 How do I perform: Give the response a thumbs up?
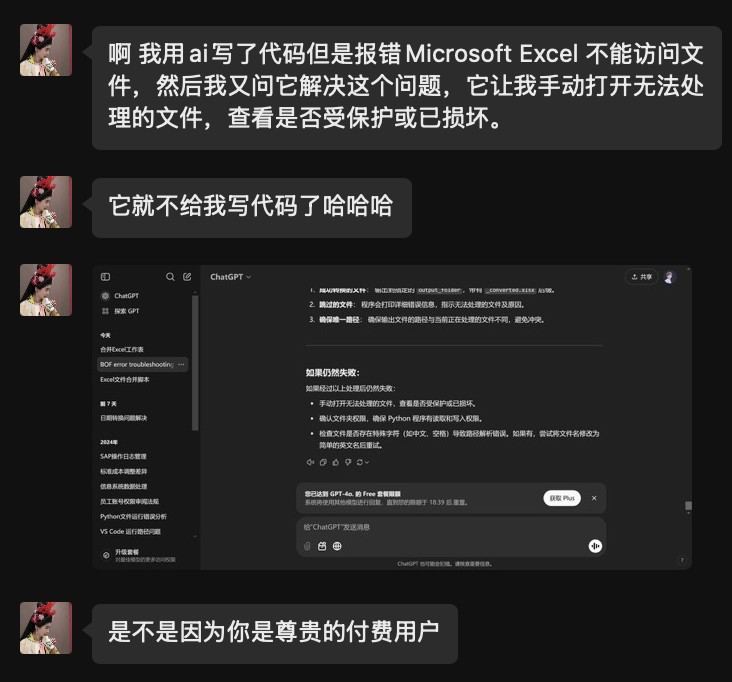(x=336, y=462)
